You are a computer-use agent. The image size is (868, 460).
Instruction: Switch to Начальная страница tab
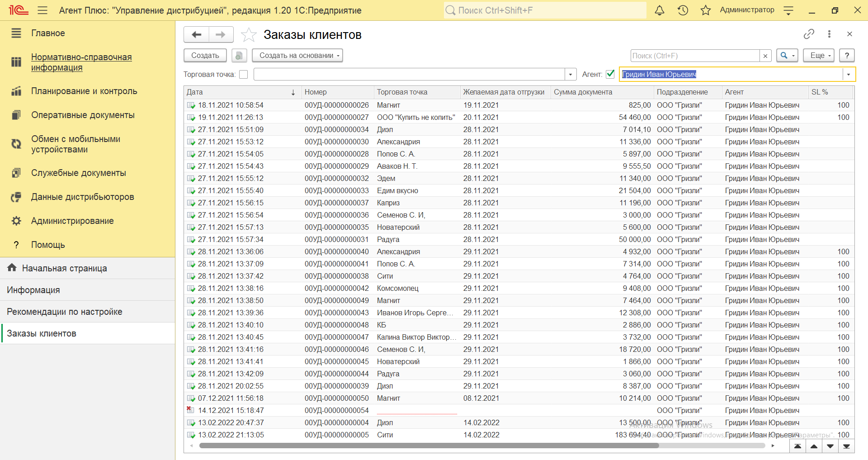pyautogui.click(x=64, y=268)
